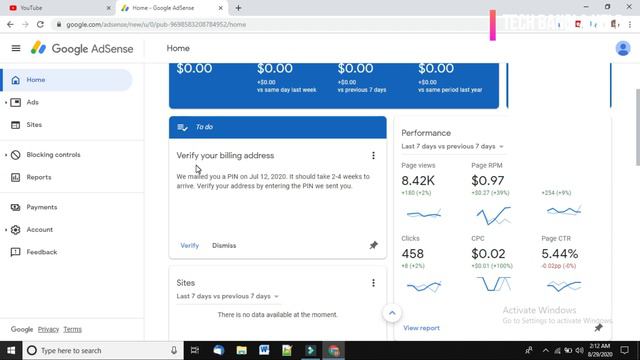Open Sites card options menu
Screen dimensions: 640x360
(373, 283)
